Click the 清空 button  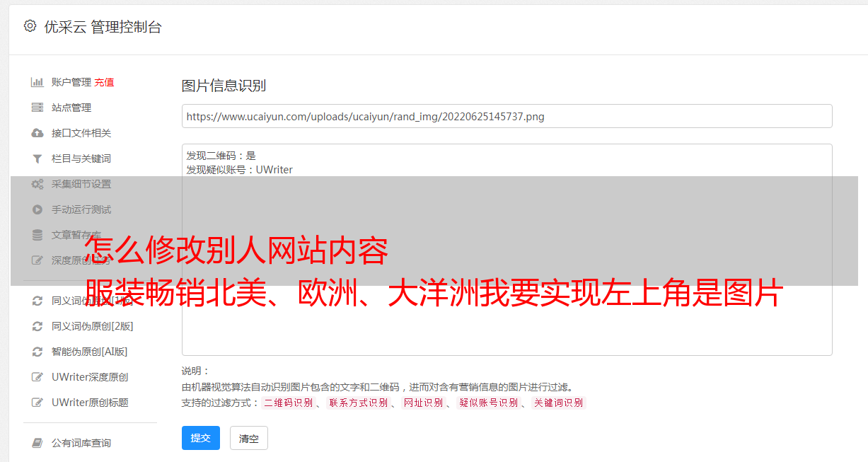249,438
